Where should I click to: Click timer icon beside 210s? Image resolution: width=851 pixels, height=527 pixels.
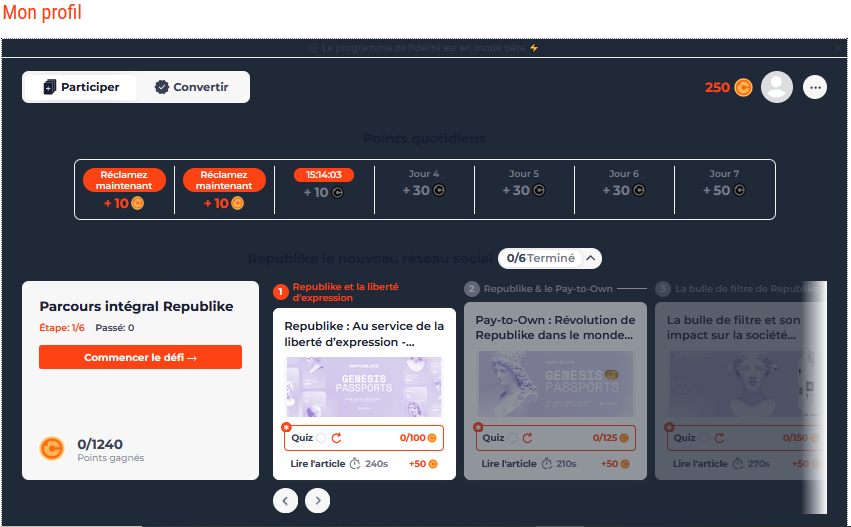click(x=547, y=463)
